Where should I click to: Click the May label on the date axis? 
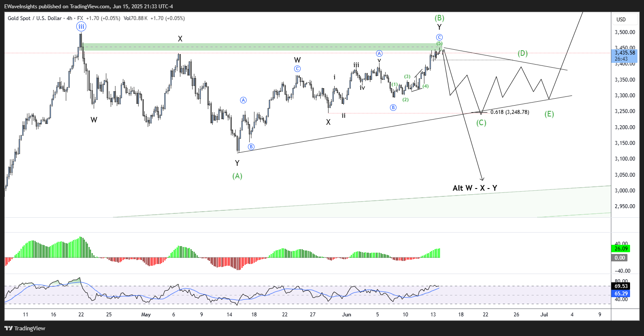point(146,315)
